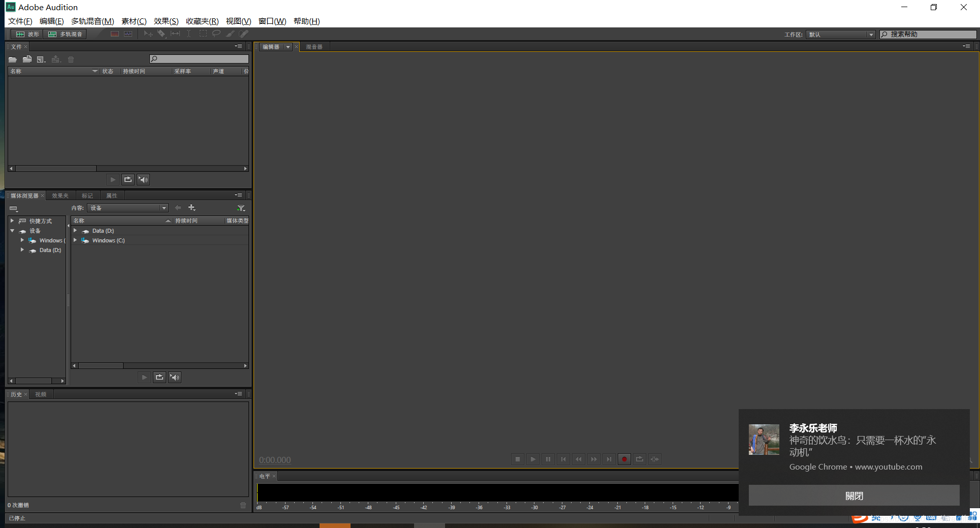Toggle pause on the transport bar
This screenshot has height=528, width=980.
548,459
